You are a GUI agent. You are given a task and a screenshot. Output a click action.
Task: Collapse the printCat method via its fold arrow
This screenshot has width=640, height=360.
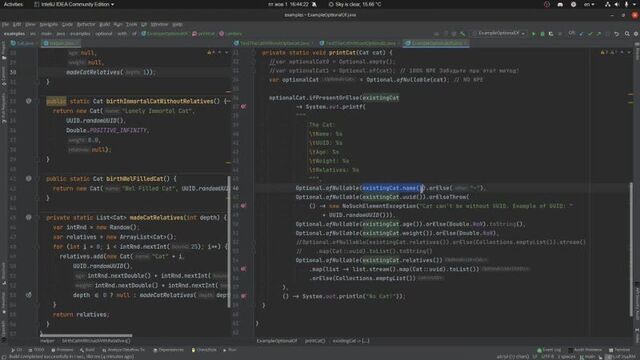point(253,53)
